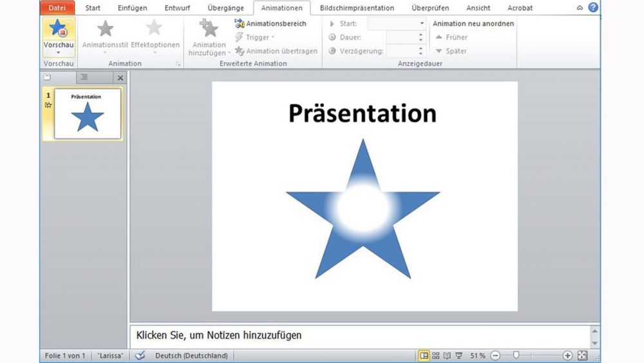
Task: Select the blue star shape
Action: [x=363, y=209]
